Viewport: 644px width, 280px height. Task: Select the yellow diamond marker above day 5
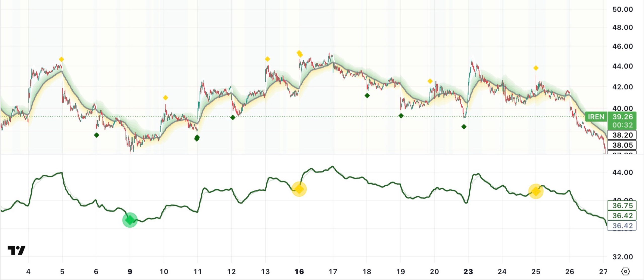click(61, 59)
